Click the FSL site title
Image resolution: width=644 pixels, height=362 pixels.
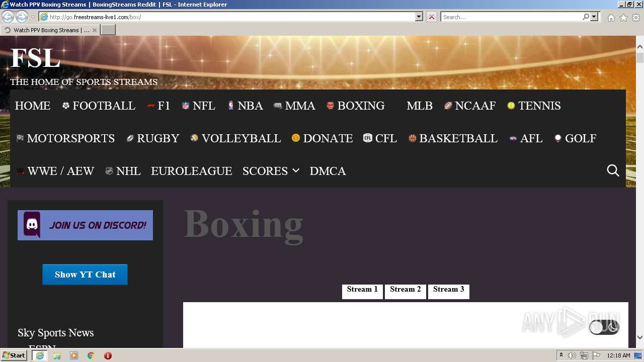(36, 58)
